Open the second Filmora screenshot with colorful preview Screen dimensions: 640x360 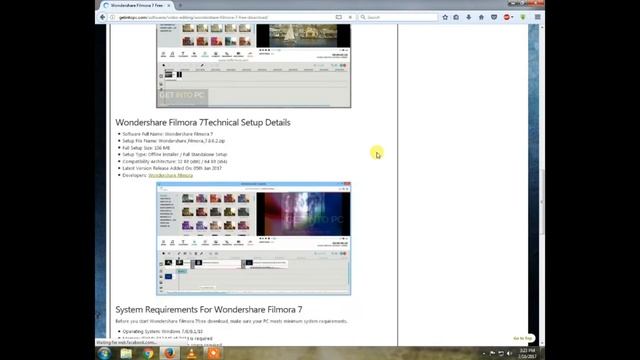[x=253, y=238]
